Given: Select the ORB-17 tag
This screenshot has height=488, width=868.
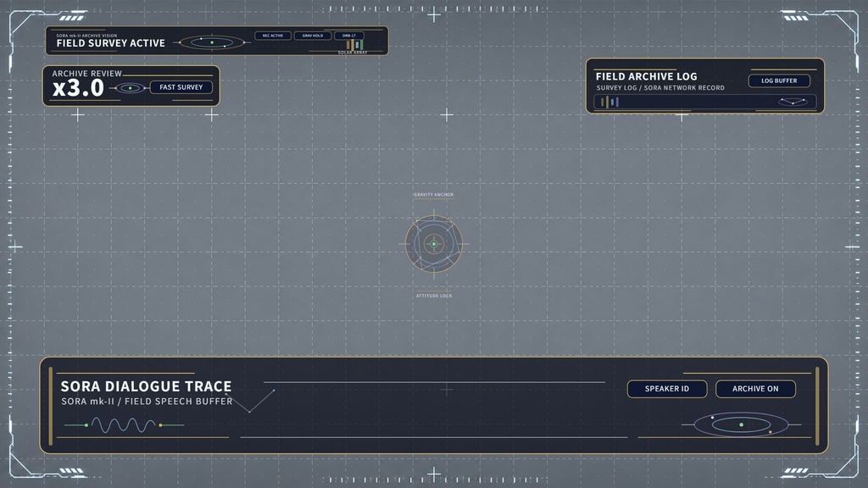Looking at the screenshot, I should point(348,36).
